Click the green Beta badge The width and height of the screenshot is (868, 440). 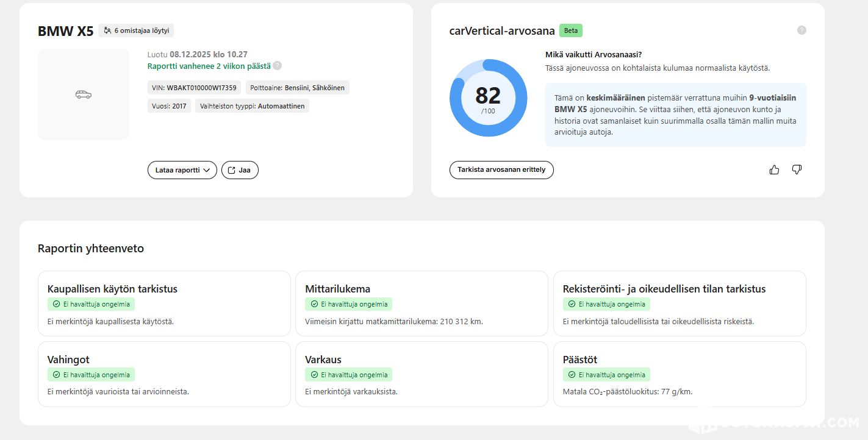click(570, 30)
